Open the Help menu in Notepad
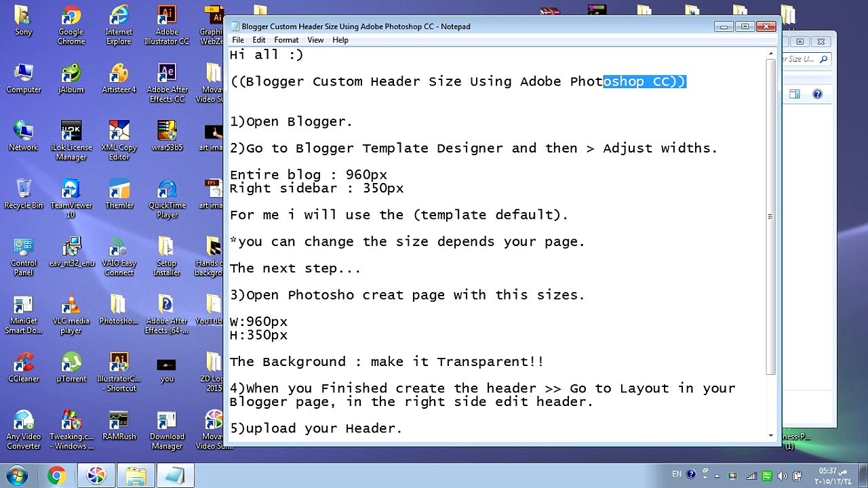 340,40
